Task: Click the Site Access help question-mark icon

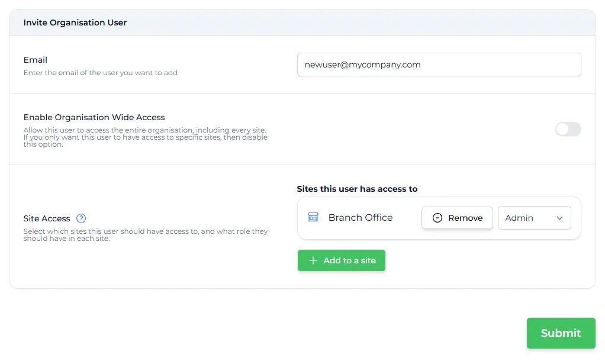Action: (x=82, y=218)
